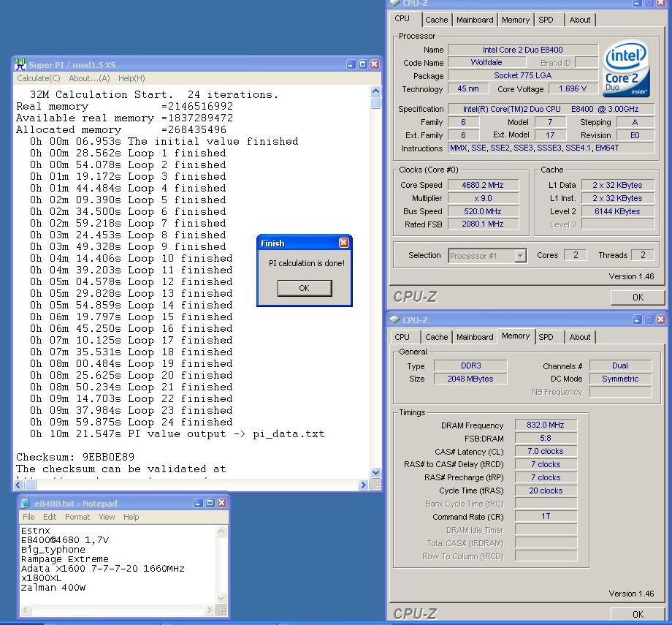Image resolution: width=672 pixels, height=625 pixels.
Task: Switch to Memory tab in upper CPU-Z
Action: pos(516,20)
